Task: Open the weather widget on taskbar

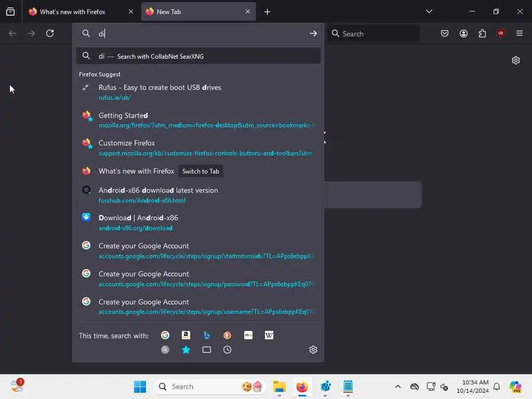Action: (x=17, y=386)
